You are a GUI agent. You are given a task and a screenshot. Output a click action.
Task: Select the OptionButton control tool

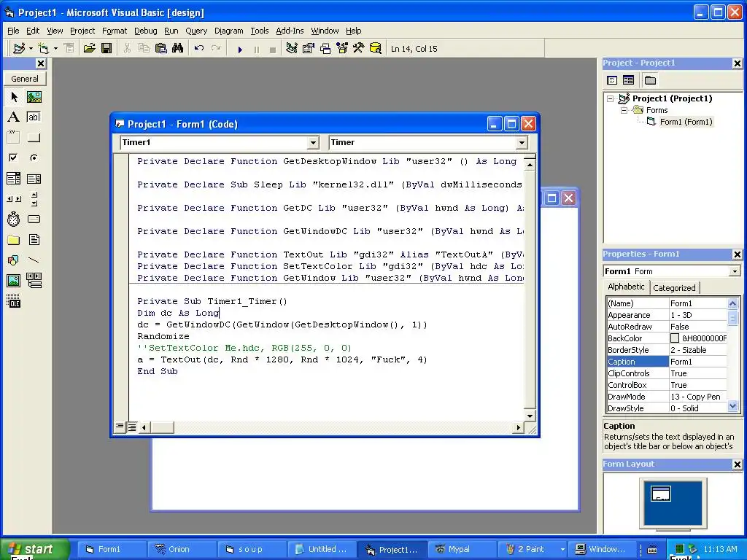(34, 157)
